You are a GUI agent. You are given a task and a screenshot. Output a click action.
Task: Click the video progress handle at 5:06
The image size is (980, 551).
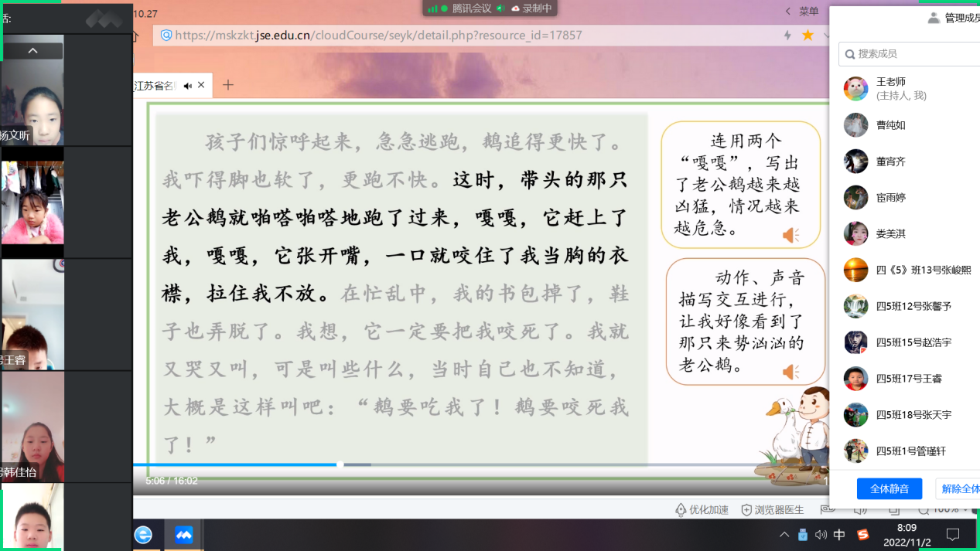point(340,464)
